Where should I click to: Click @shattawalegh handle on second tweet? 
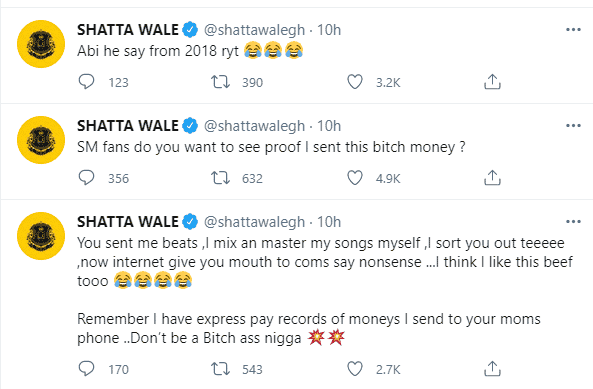pos(254,126)
